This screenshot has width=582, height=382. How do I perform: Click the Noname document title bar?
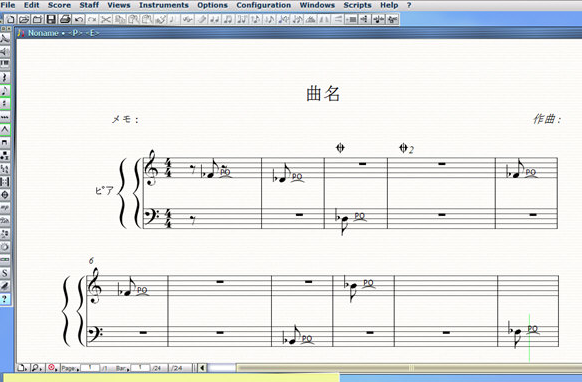[299, 33]
